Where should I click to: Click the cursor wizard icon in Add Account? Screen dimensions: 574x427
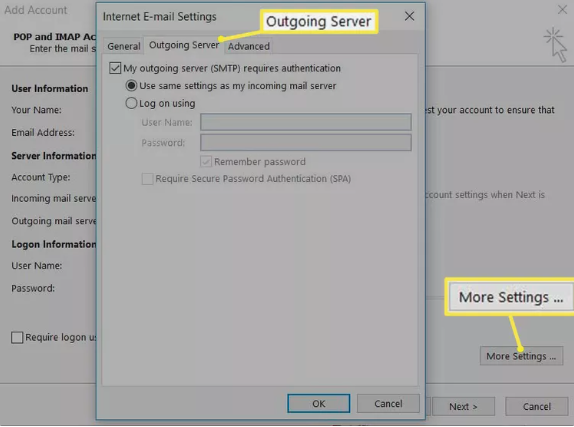pos(556,45)
